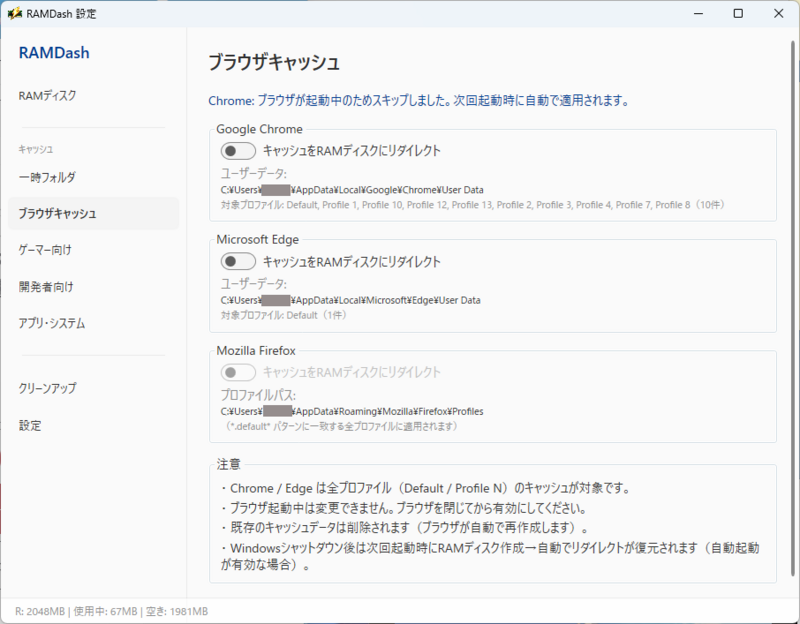This screenshot has width=800, height=624.
Task: Click the Chrome skipped status message
Action: click(x=418, y=101)
